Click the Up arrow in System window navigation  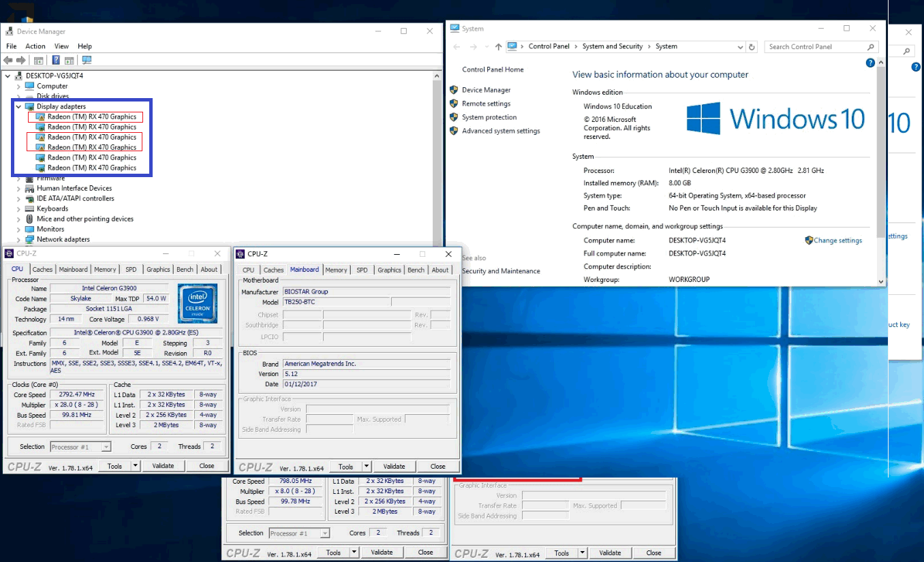point(498,47)
